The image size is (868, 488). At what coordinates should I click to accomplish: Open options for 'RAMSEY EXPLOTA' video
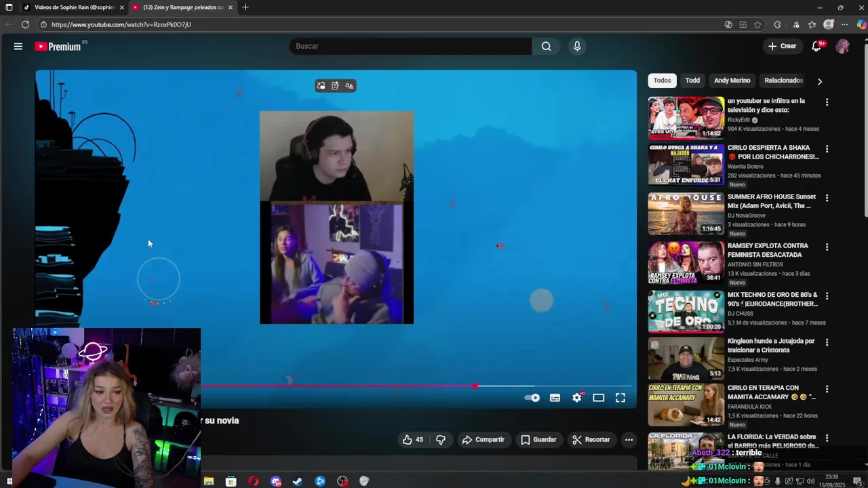coord(827,247)
